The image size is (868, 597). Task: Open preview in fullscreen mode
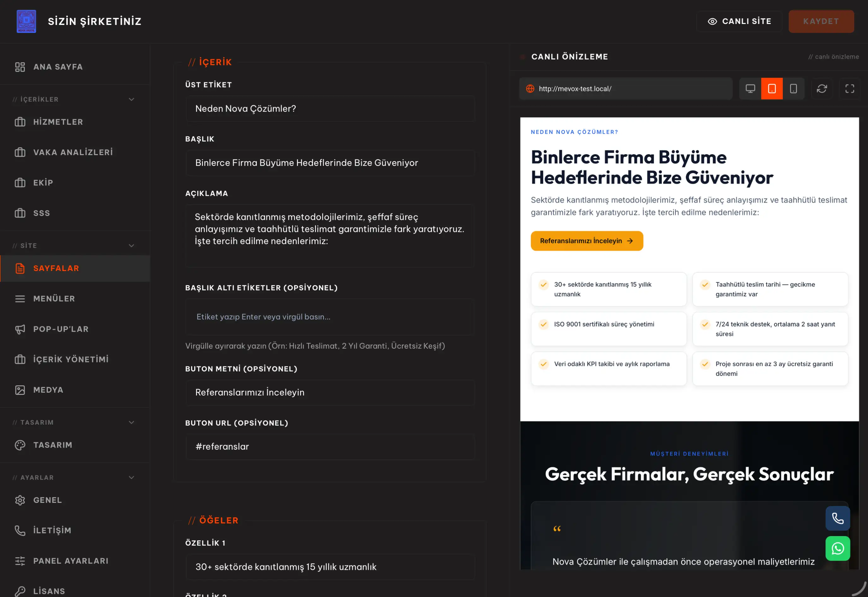849,89
